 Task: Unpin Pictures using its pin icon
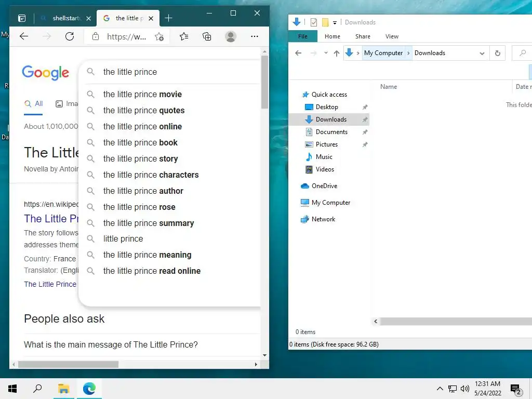[365, 144]
